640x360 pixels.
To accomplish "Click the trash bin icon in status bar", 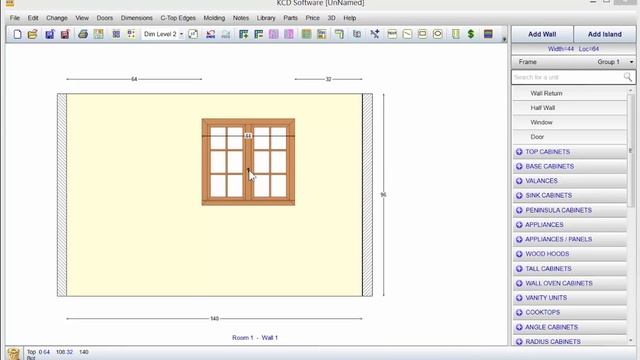I will point(13,353).
